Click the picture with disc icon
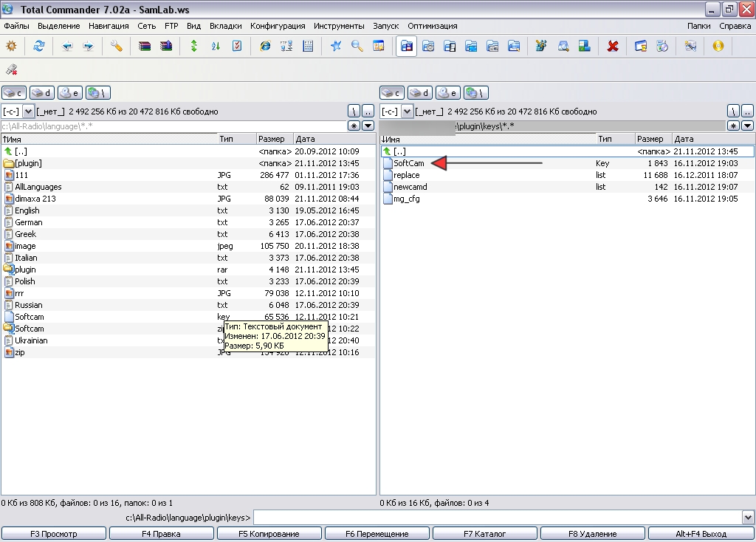This screenshot has height=542, width=756. tap(662, 47)
